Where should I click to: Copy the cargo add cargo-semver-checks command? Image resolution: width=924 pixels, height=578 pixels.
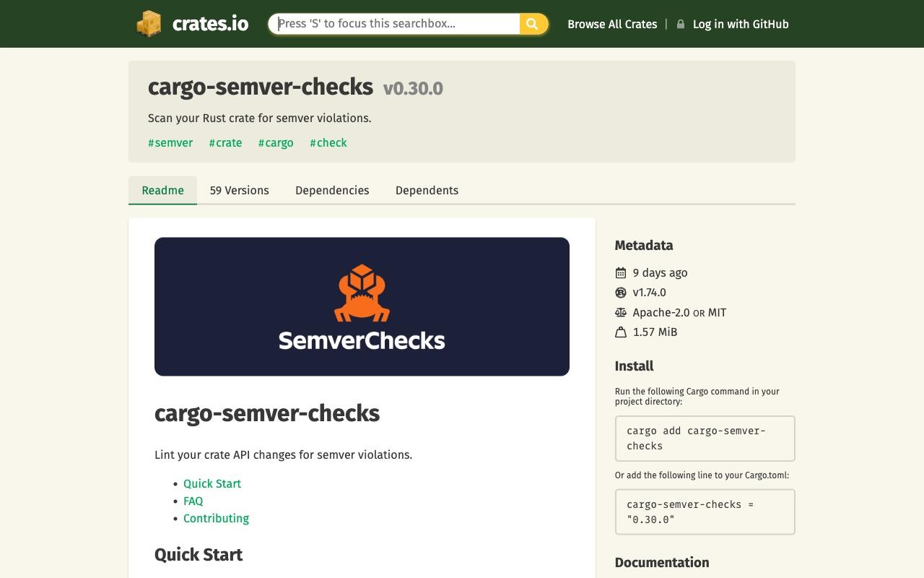tap(705, 439)
